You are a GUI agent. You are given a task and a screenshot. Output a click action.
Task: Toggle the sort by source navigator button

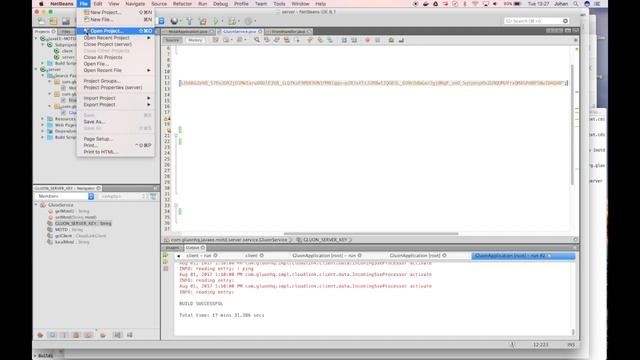[x=129, y=335]
